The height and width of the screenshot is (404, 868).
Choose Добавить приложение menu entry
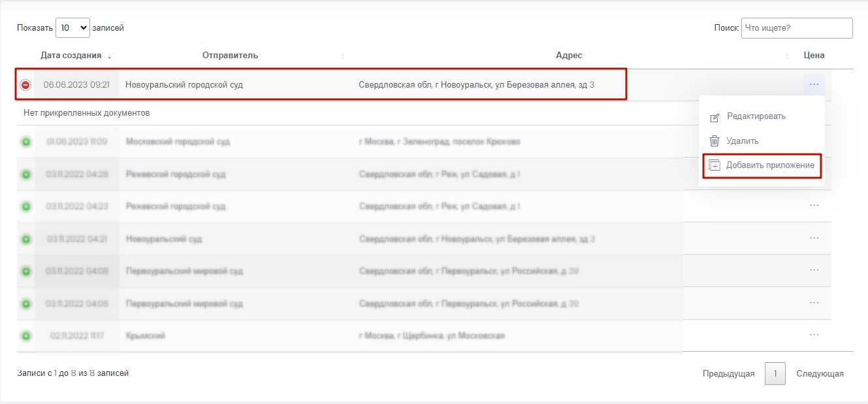coord(770,165)
